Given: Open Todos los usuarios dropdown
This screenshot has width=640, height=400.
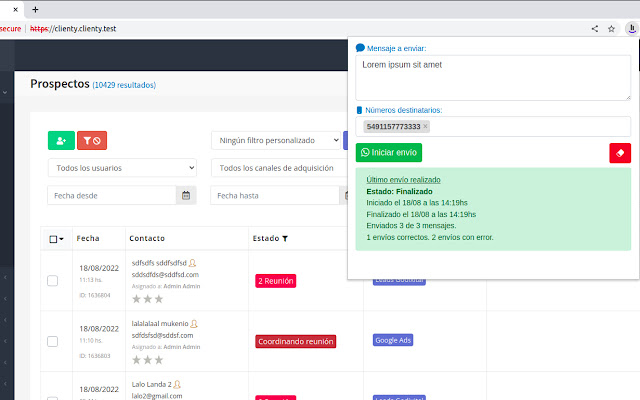Looking at the screenshot, I should (x=122, y=168).
